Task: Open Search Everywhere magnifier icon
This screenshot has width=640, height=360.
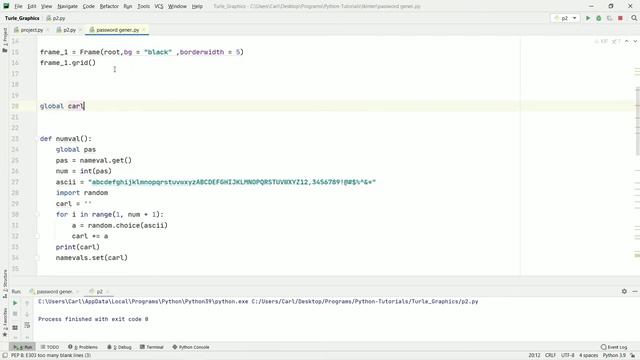Action: [x=634, y=18]
